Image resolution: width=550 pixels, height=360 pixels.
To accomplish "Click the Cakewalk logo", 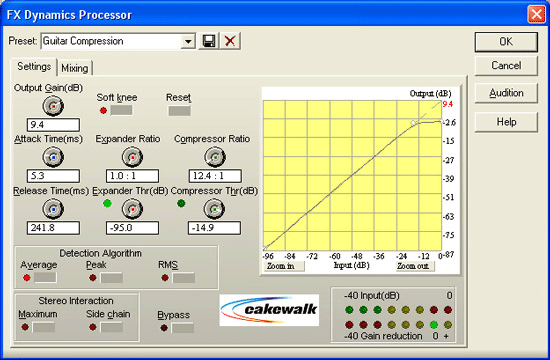I will click(x=269, y=310).
